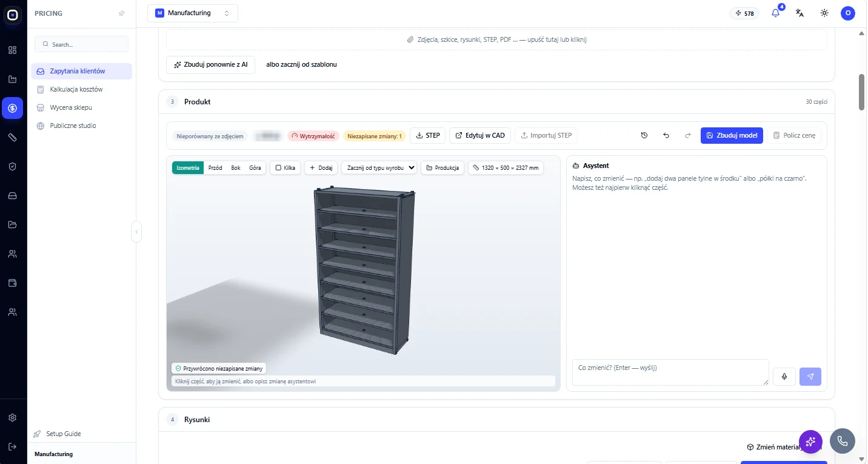Screen dimensions: 868x464
Task: Click the sidebar Search field
Action: coord(81,44)
